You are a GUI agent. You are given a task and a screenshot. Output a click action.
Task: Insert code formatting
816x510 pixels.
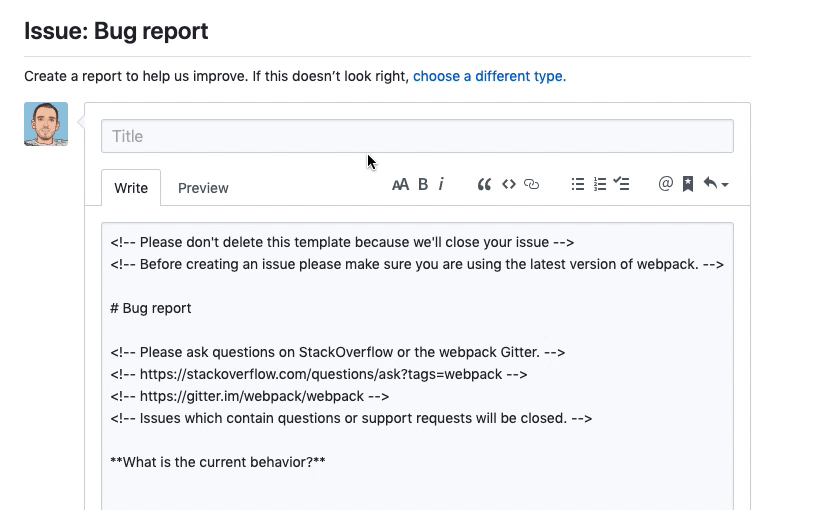tap(508, 184)
